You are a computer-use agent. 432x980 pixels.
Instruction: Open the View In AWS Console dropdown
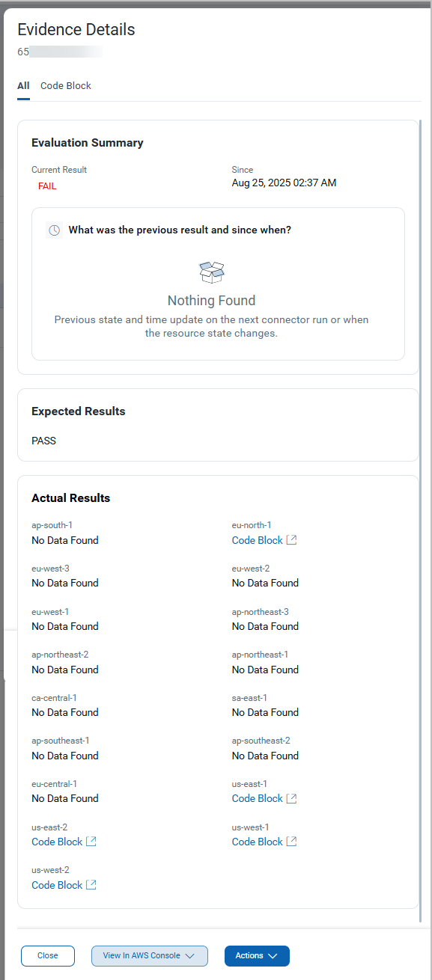coord(149,955)
